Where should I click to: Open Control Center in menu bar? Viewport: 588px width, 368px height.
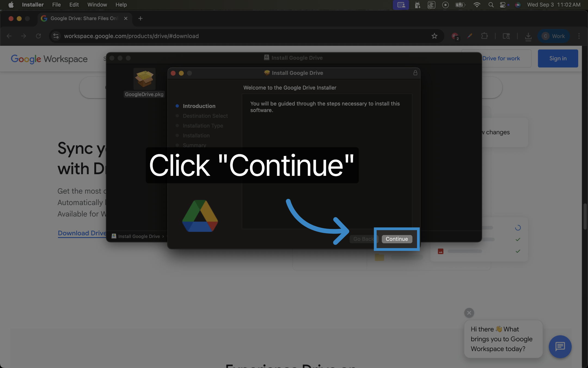(x=503, y=5)
